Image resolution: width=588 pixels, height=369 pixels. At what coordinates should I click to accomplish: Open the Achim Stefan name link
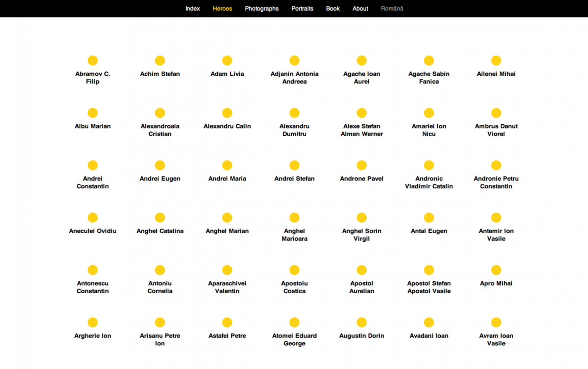160,74
